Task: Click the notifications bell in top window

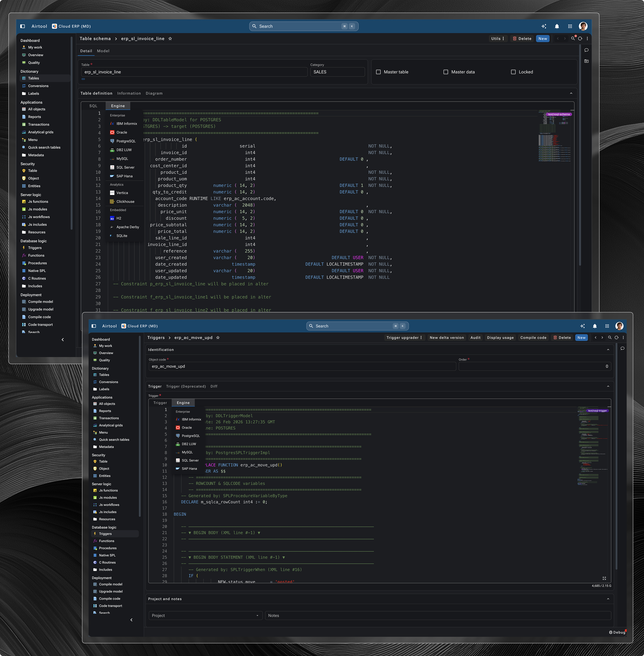Action: pyautogui.click(x=557, y=26)
